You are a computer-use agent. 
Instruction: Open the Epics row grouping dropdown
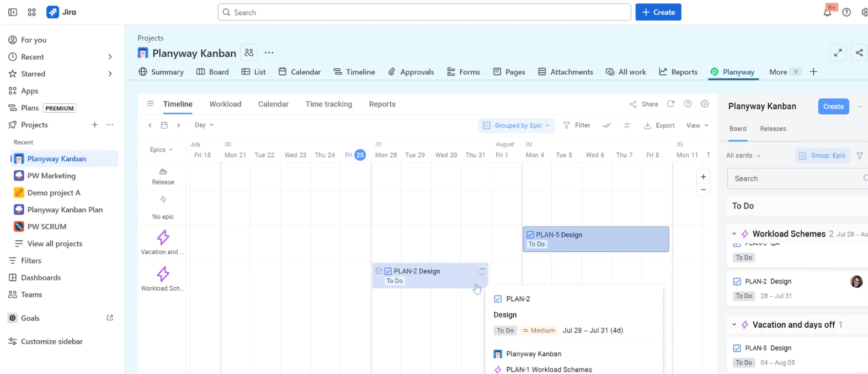161,150
